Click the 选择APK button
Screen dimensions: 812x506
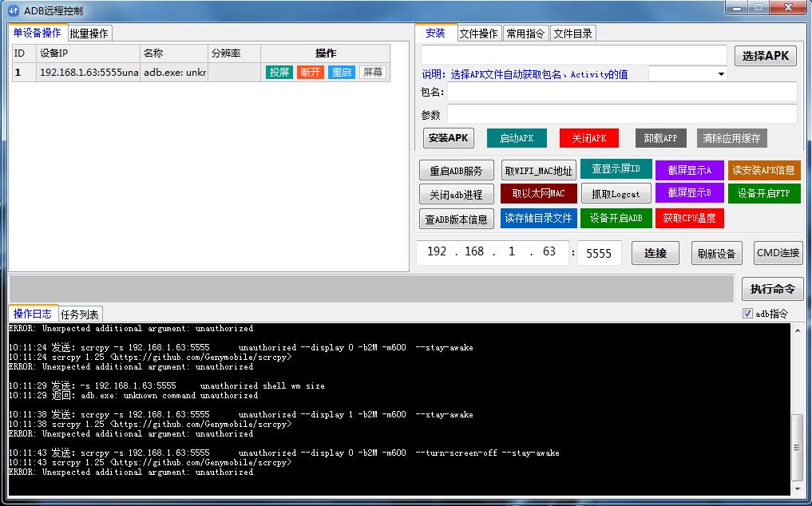765,56
